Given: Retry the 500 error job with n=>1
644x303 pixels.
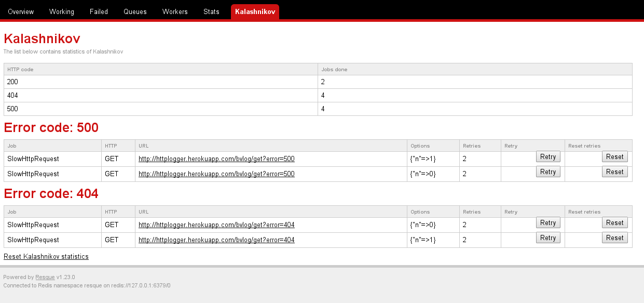Looking at the screenshot, I should click(548, 157).
